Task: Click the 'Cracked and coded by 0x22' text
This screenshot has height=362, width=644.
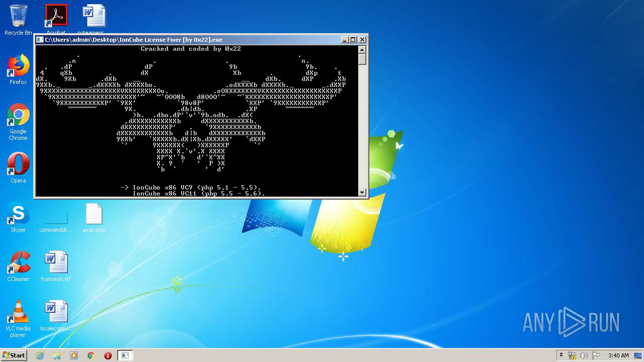Action: click(x=191, y=49)
